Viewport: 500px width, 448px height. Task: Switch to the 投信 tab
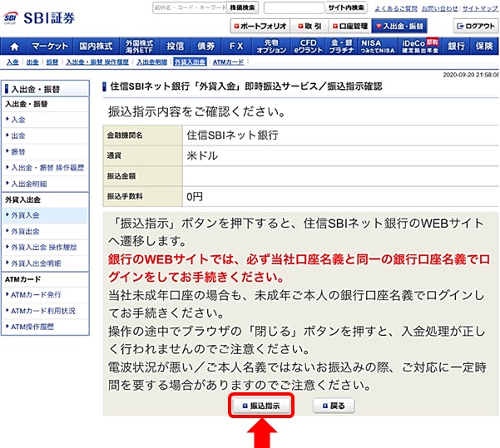click(x=175, y=46)
